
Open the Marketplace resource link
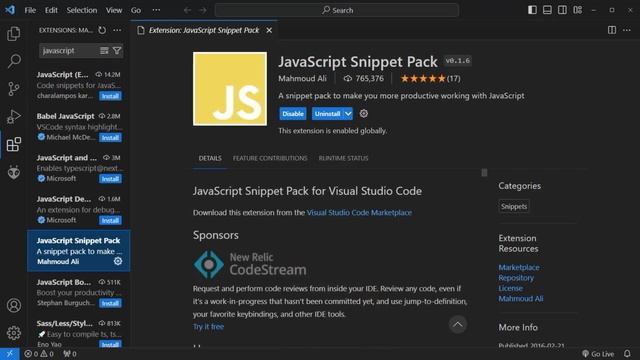point(519,267)
